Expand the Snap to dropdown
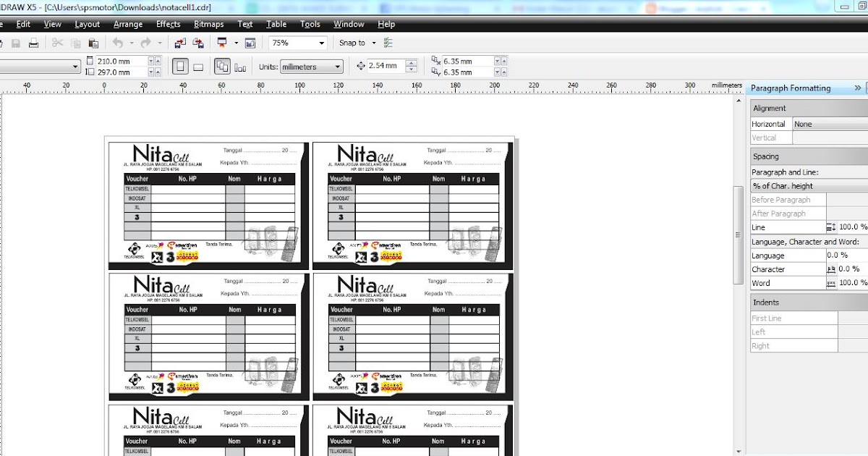 [x=374, y=43]
